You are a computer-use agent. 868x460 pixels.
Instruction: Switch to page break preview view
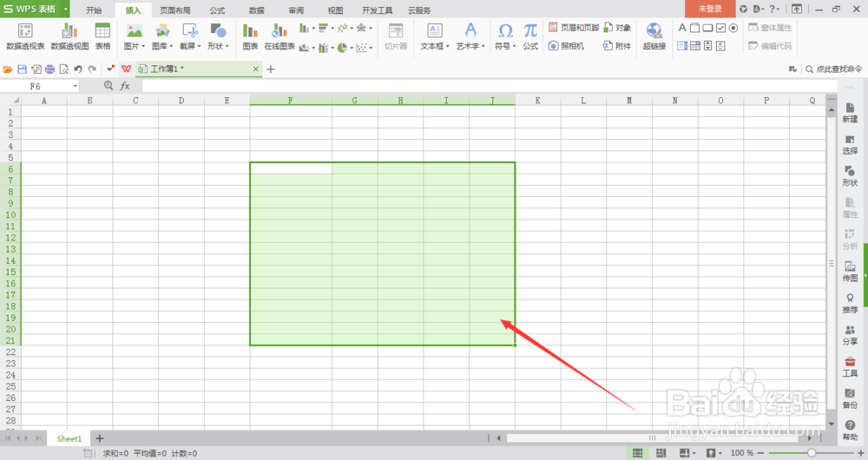[x=661, y=453]
